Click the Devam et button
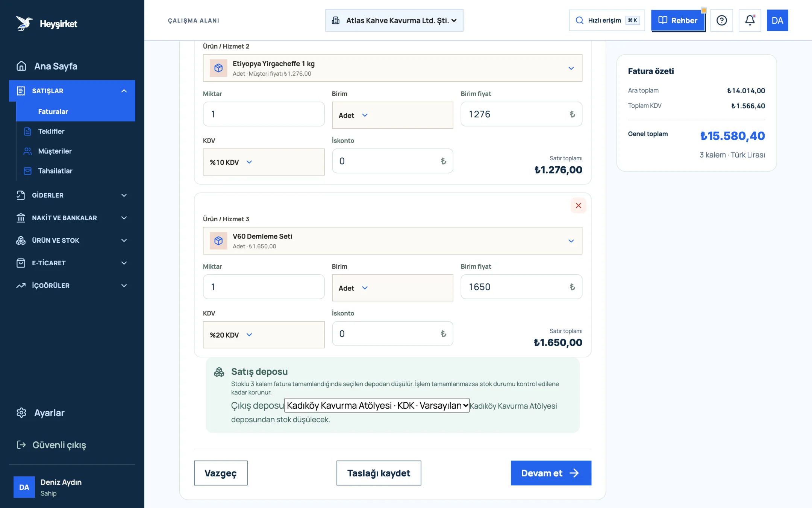This screenshot has height=508, width=812. [x=551, y=473]
